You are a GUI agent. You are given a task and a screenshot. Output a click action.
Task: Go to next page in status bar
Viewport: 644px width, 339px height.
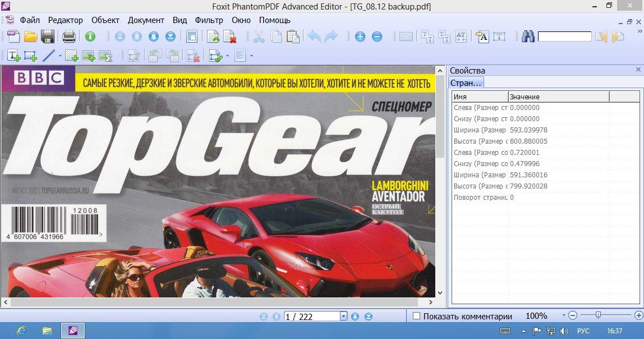(x=355, y=317)
